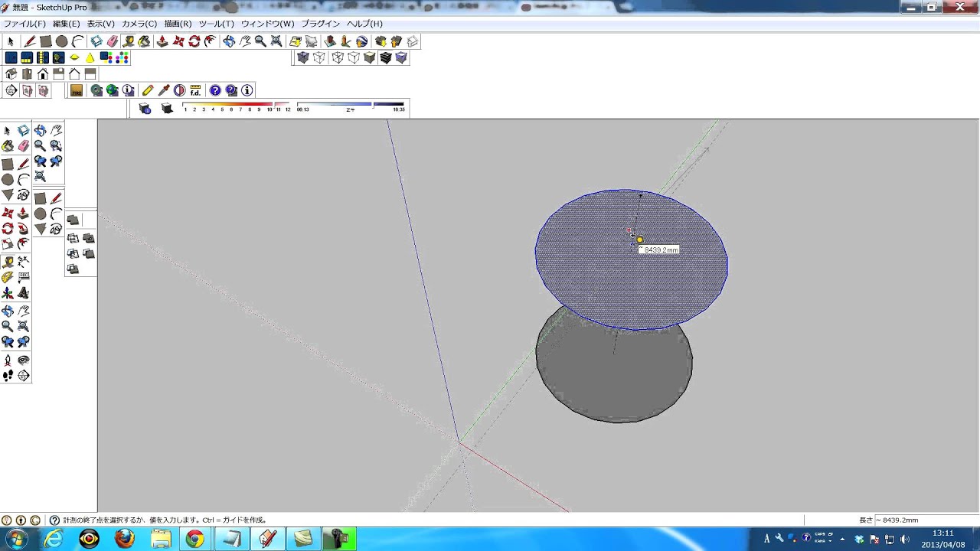Pick the 3D Text tool
This screenshot has width=980, height=551.
[23, 293]
